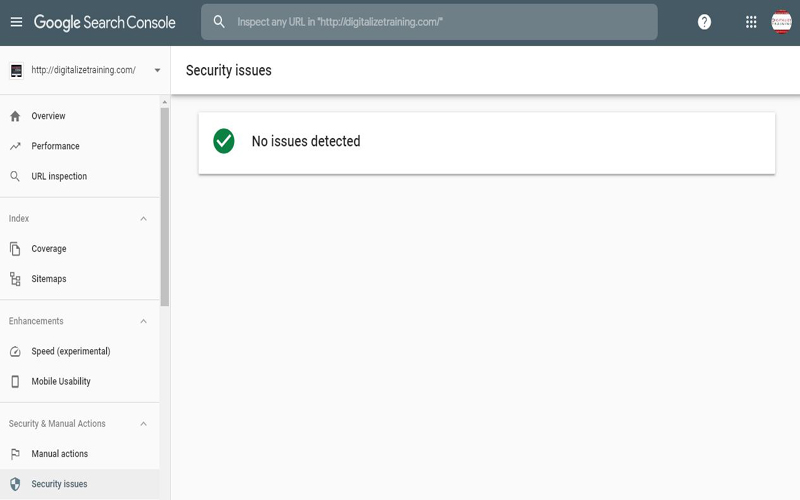Click the Speed gauge icon

pos(15,351)
